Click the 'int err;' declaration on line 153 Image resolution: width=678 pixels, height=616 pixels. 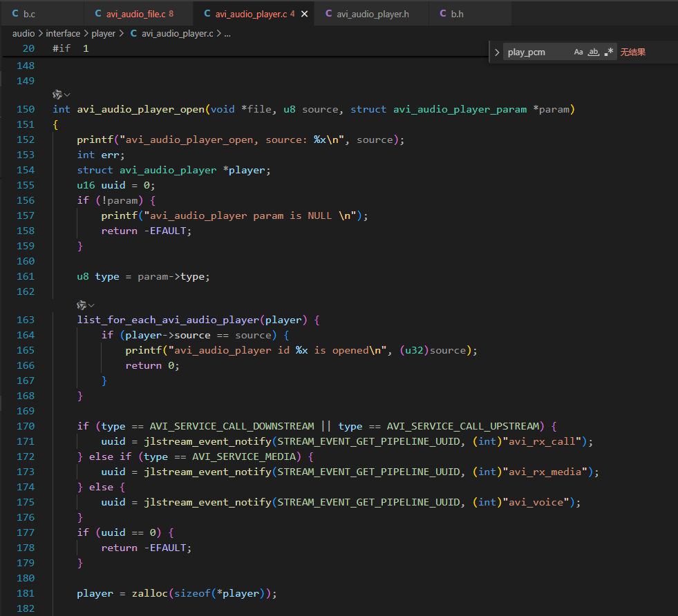[x=101, y=155]
